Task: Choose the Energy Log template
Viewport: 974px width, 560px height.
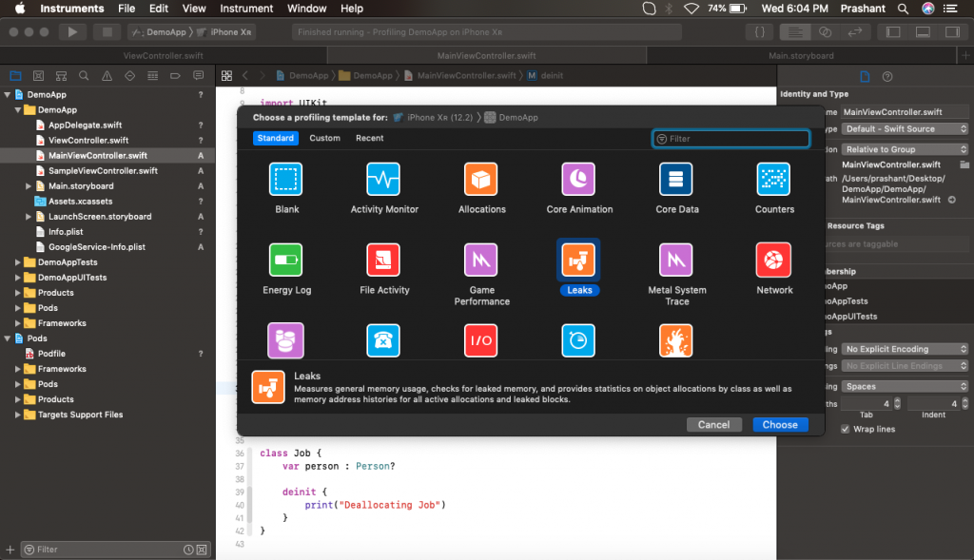Action: pyautogui.click(x=285, y=261)
